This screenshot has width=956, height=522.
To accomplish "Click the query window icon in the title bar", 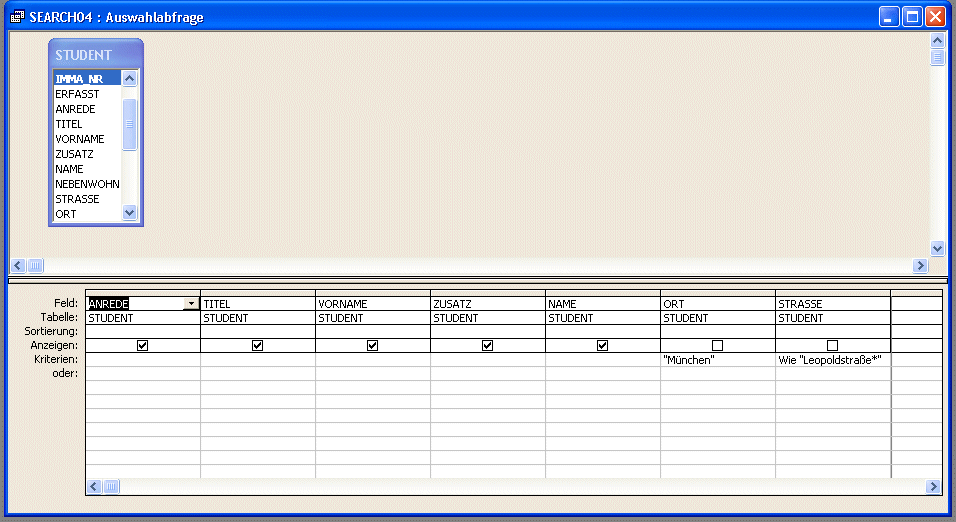I will [x=17, y=16].
